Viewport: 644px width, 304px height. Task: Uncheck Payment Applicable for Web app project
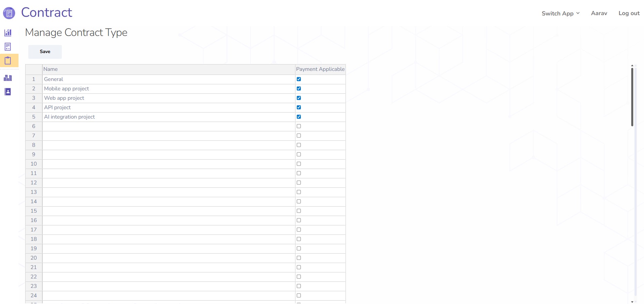click(299, 98)
